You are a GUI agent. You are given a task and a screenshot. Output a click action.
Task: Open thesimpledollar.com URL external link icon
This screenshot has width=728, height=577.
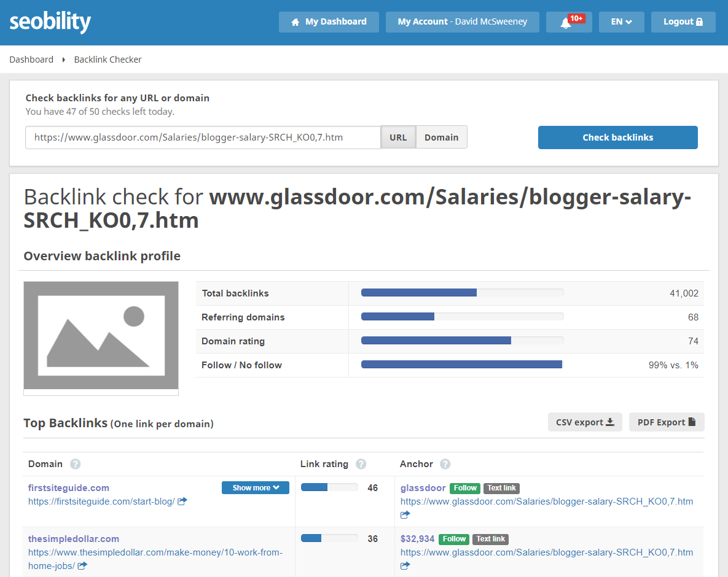[x=82, y=566]
